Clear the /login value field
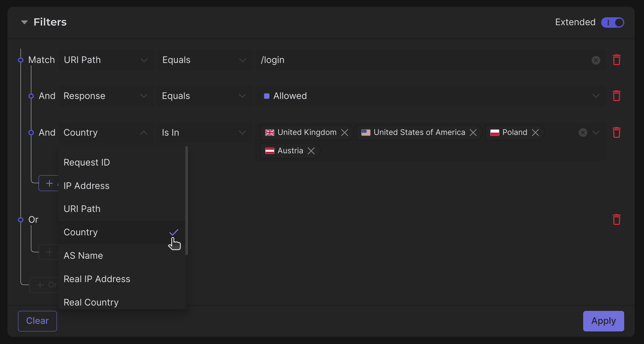Image resolution: width=644 pixels, height=344 pixels. (x=596, y=60)
